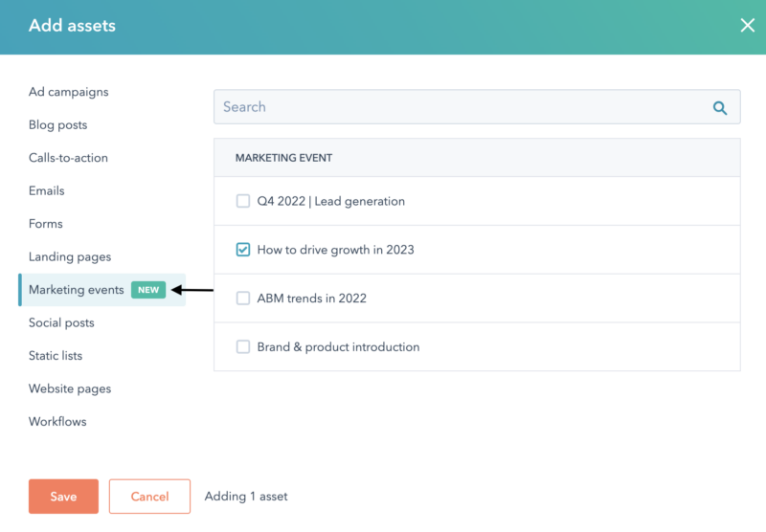This screenshot has height=532, width=766.
Task: Click 'How to drive growth in 2023' text
Action: pyautogui.click(x=335, y=250)
